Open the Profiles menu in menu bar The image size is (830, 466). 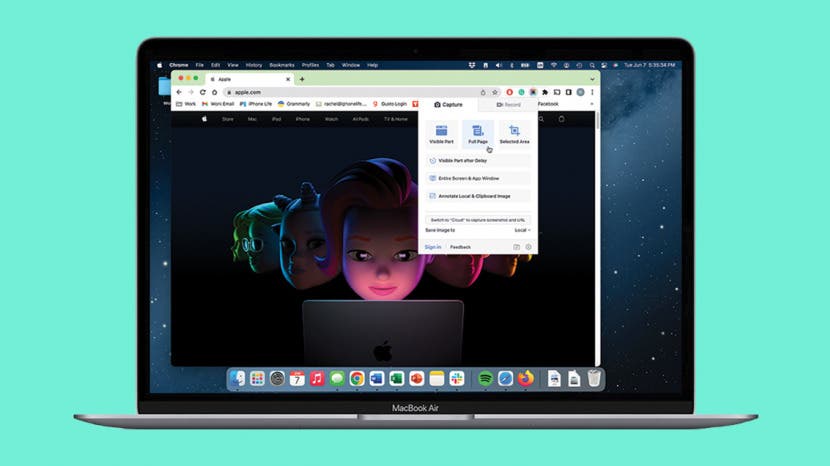pos(310,65)
